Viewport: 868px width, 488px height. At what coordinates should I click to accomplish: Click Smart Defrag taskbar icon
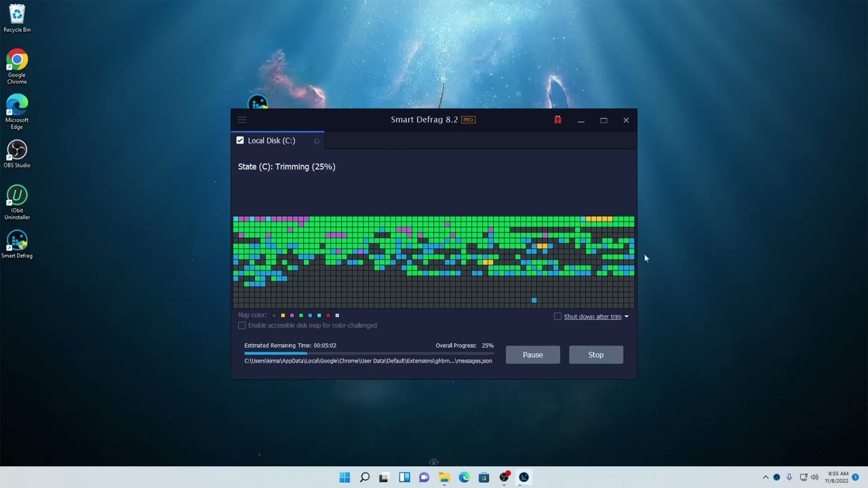(524, 477)
